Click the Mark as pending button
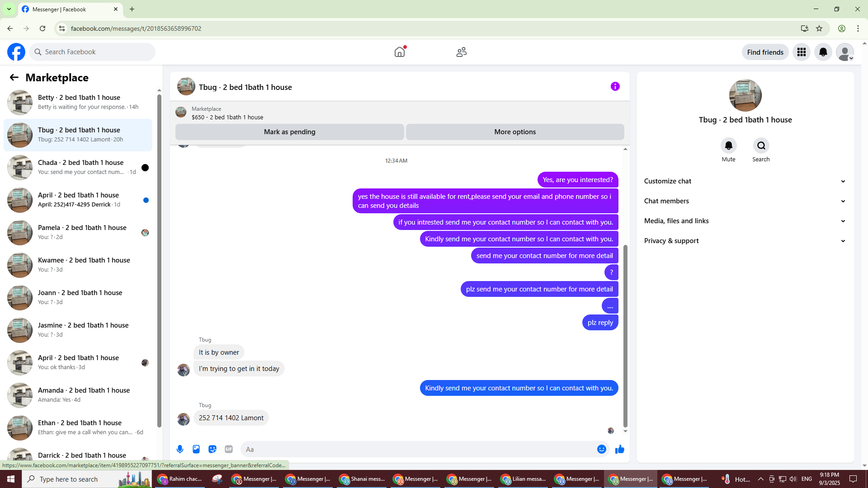The width and height of the screenshot is (868, 488). (290, 132)
